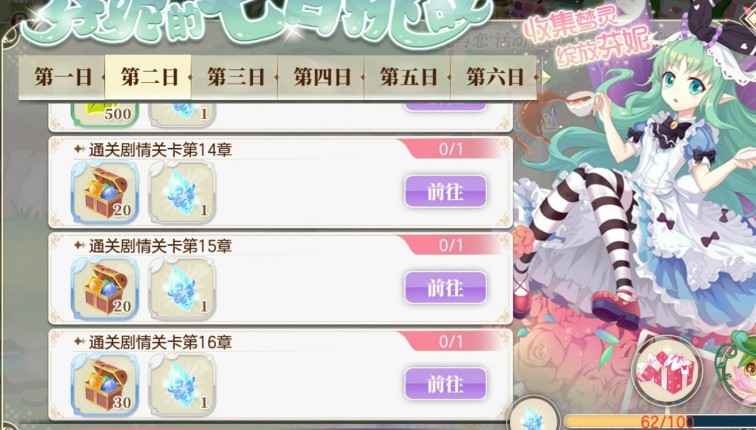Tap blue crystal reward in chapter 15 row

point(182,289)
